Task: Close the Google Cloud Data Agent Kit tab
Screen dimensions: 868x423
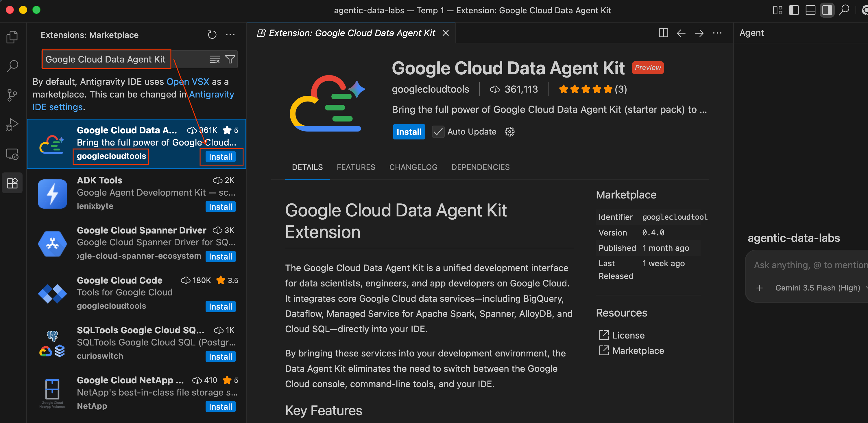Action: (x=446, y=33)
